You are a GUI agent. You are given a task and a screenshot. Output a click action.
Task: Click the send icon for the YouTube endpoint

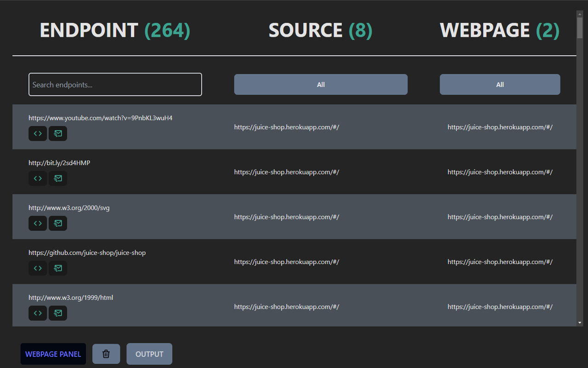57,133
